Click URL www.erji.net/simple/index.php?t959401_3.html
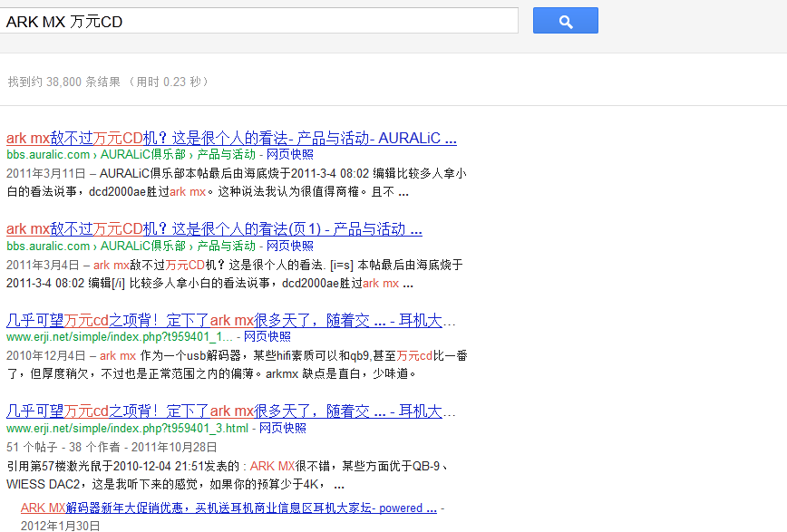Screen dimensions: 787x532 click(128, 428)
